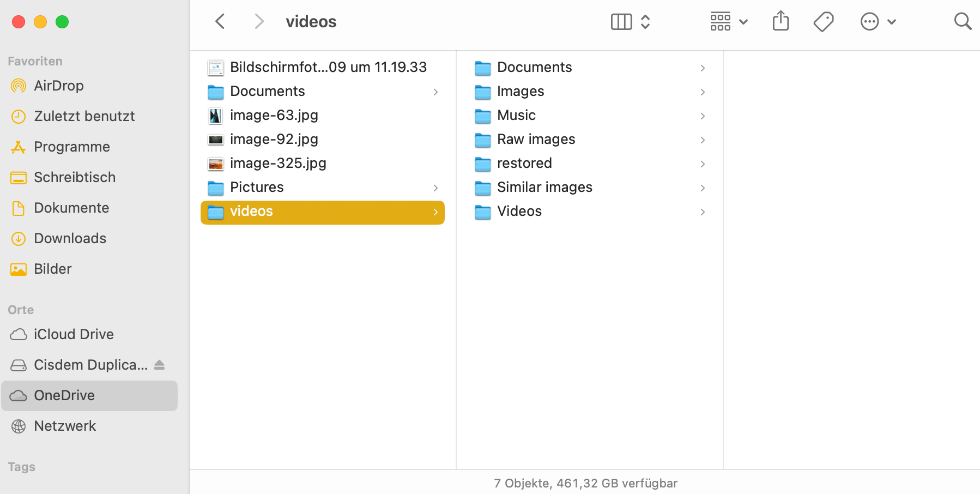Select Zuletzt benutzt sidebar icon
The image size is (980, 494).
click(x=19, y=116)
